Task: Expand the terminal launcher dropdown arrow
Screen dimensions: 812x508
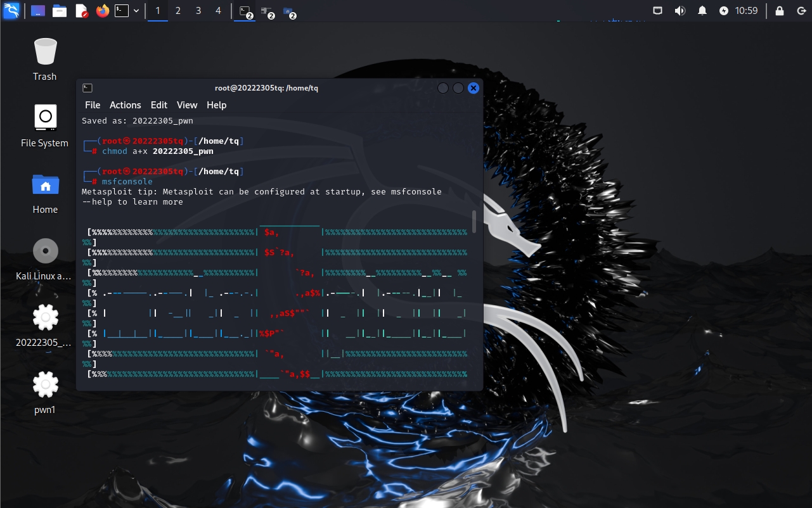Action: coord(136,11)
